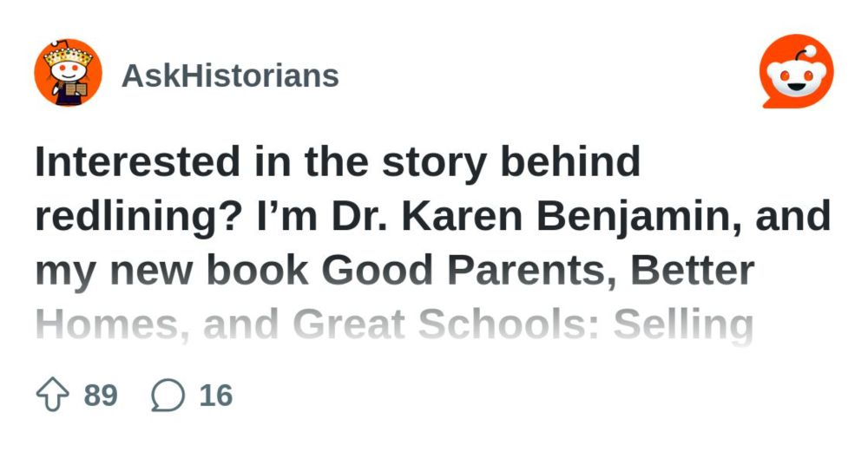Click the comment bubble icon
Viewport: 868px width, 452px height.
point(168,396)
